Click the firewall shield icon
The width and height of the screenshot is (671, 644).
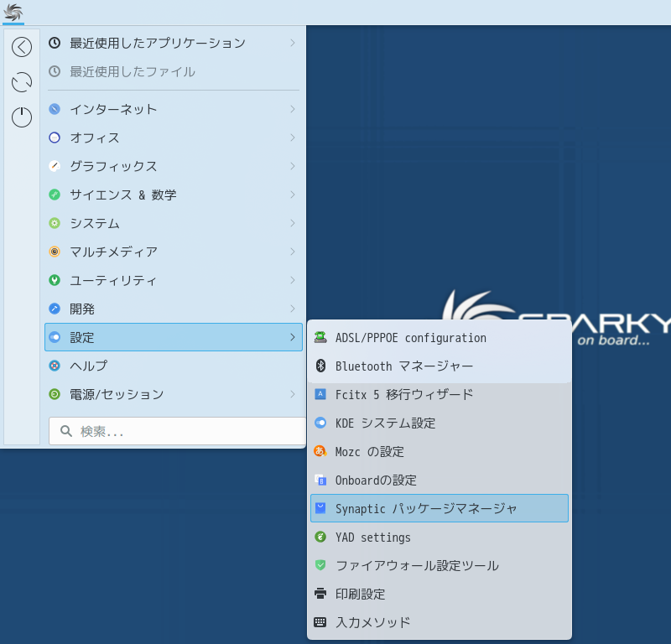coord(320,565)
